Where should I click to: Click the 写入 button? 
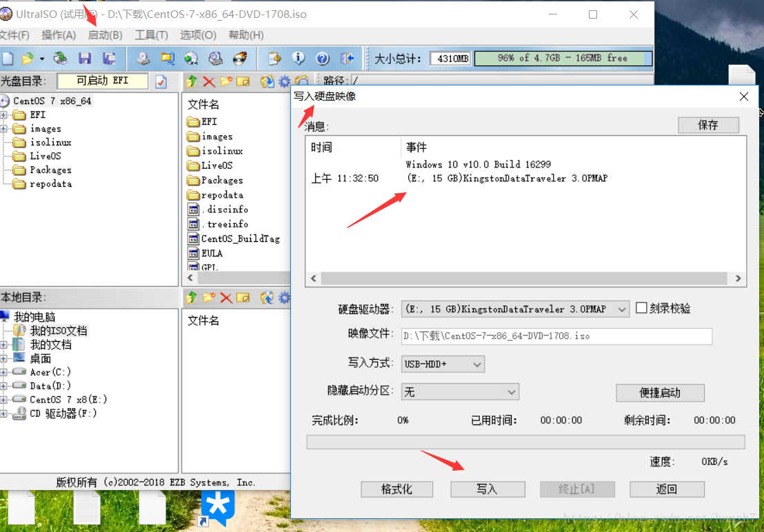click(x=487, y=489)
